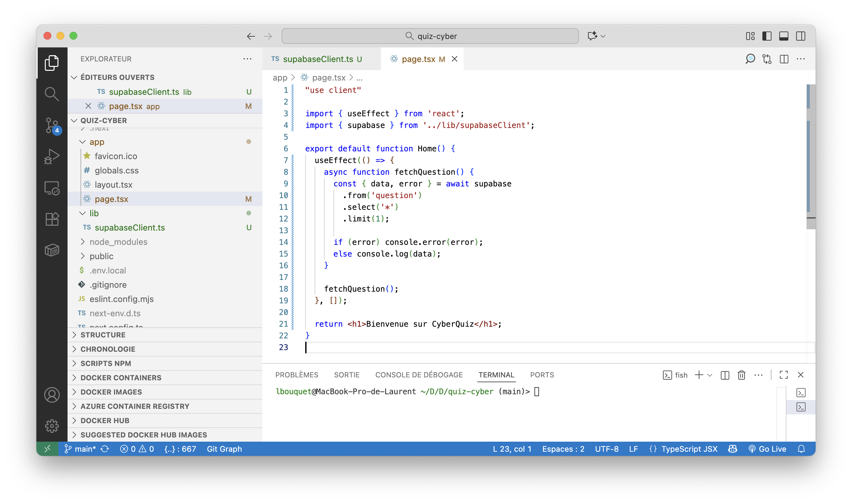852x504 pixels.
Task: Expand the SCRIPTS NPM section
Action: pos(106,363)
